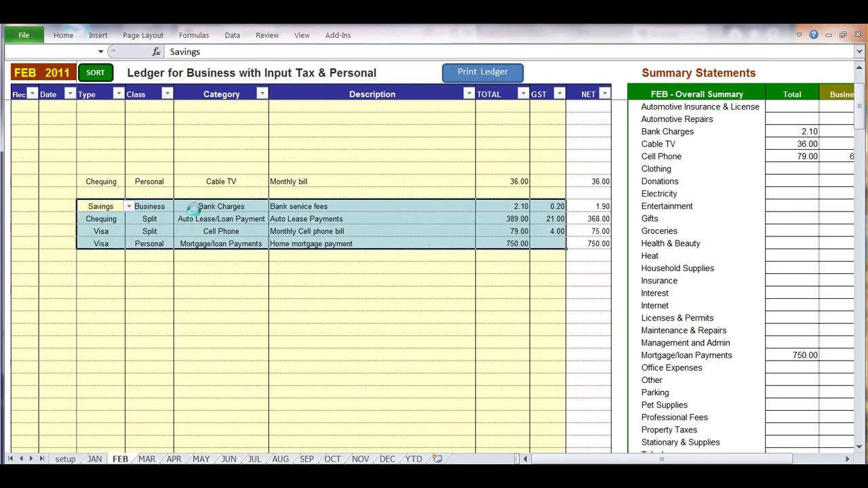Open the dropdown arrow in Savings cell
Viewport: 868px width, 488px height.
pos(129,207)
